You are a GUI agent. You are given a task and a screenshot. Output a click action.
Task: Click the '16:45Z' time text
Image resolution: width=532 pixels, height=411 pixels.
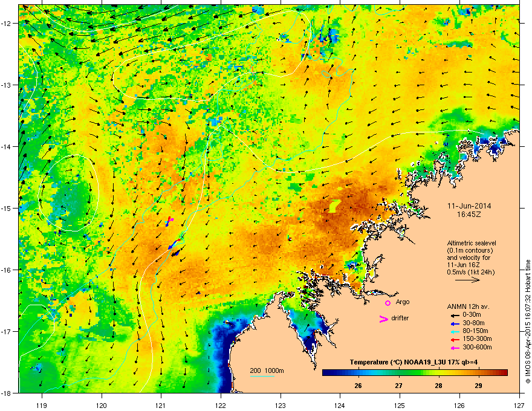pos(469,215)
